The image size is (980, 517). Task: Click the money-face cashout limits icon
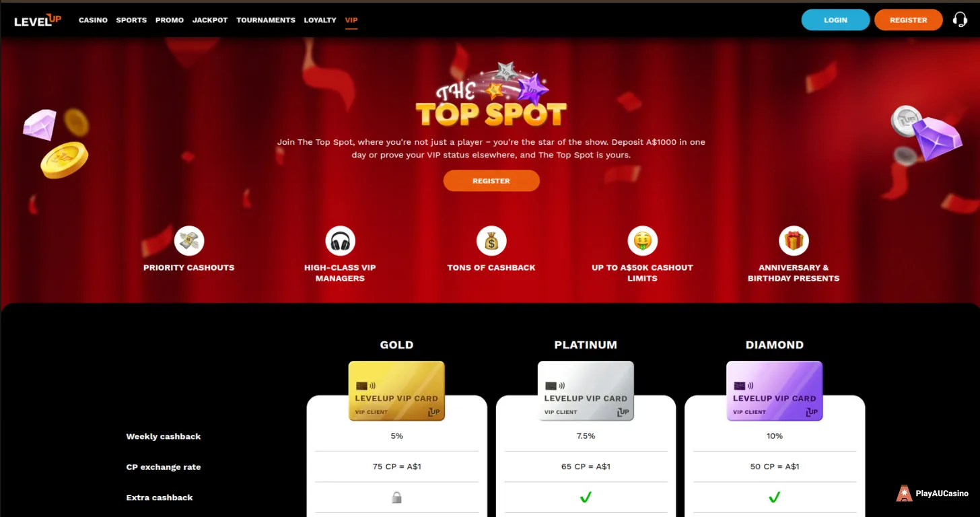642,241
